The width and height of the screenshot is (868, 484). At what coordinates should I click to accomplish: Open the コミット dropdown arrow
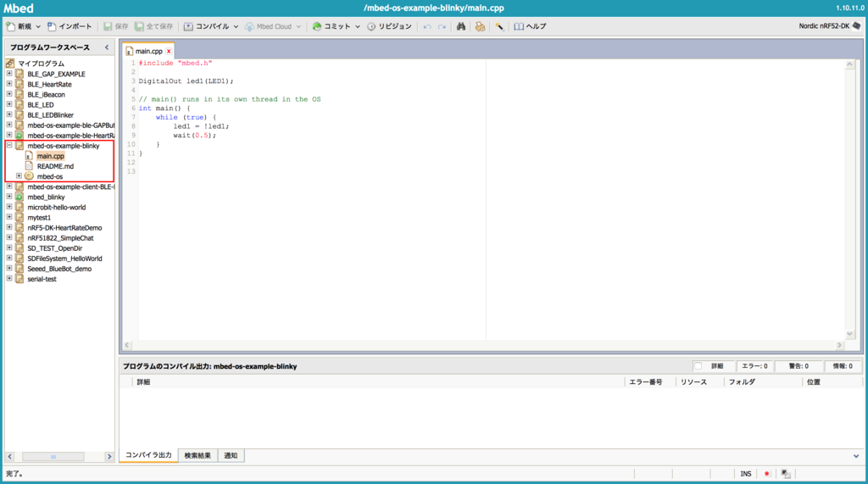(358, 26)
